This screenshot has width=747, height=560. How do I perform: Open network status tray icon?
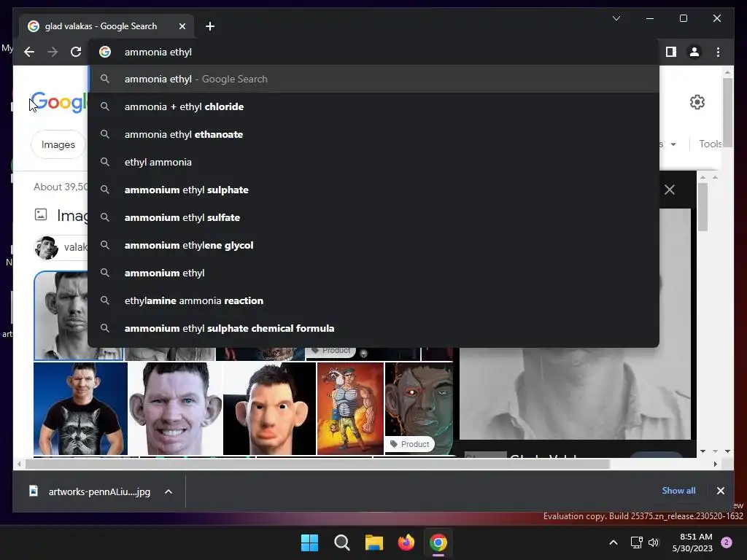pyautogui.click(x=636, y=542)
